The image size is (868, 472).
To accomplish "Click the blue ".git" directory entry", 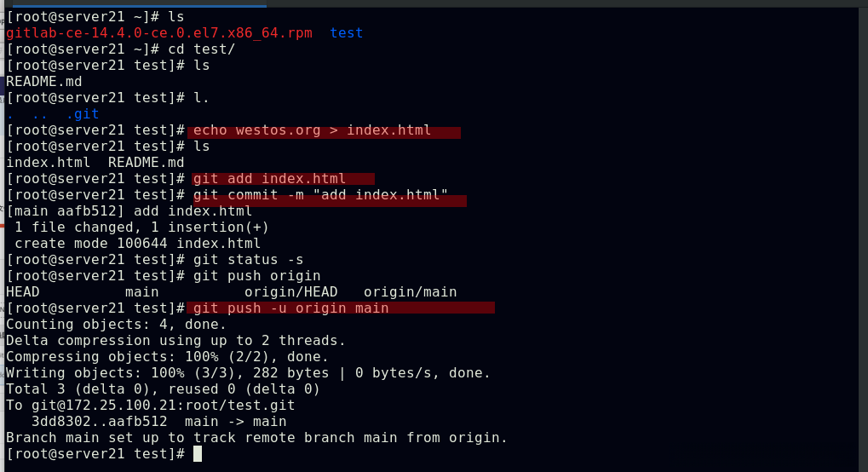I will tap(83, 114).
